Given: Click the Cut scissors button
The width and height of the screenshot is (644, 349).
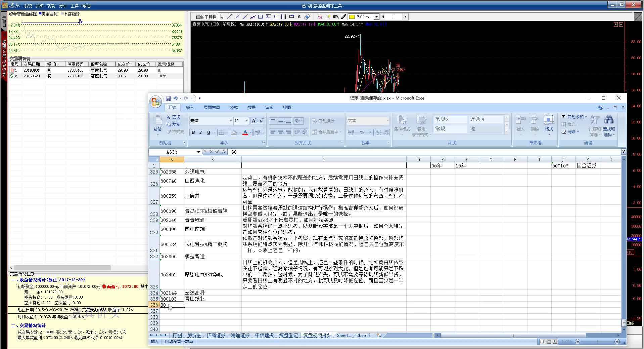Looking at the screenshot, I should coord(174,117).
